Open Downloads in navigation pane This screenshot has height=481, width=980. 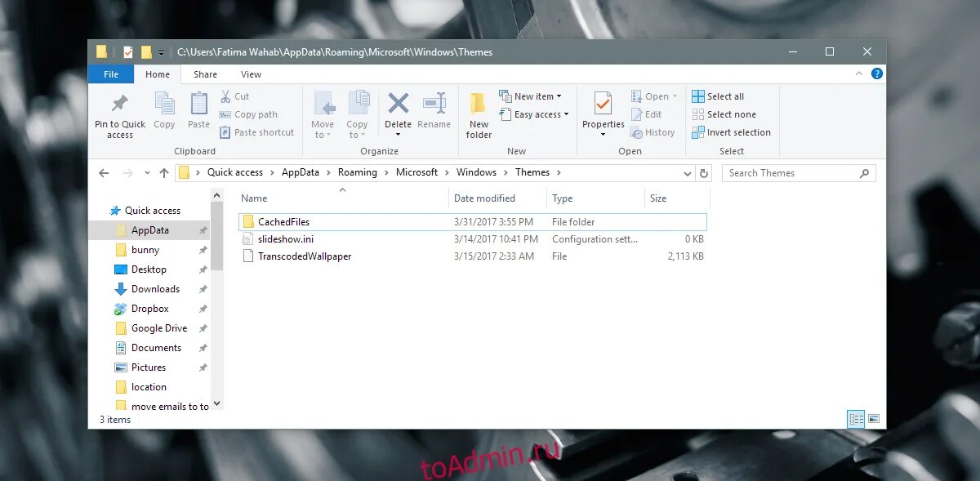coord(155,289)
